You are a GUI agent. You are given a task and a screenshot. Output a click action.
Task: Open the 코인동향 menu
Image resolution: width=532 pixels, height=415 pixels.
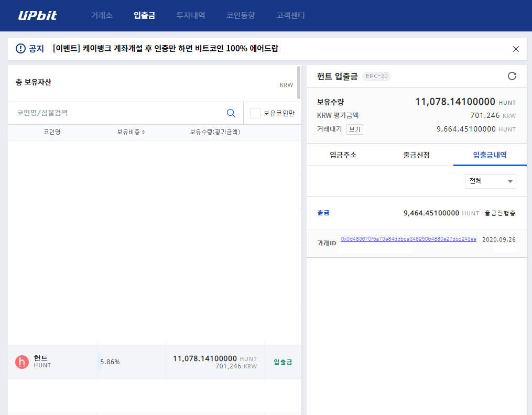241,15
